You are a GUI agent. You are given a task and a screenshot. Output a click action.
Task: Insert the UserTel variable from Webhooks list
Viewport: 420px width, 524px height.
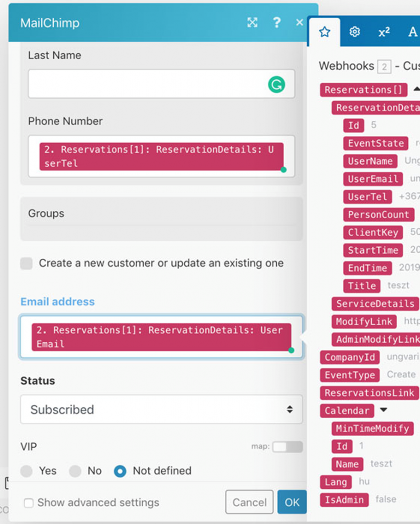point(367,197)
